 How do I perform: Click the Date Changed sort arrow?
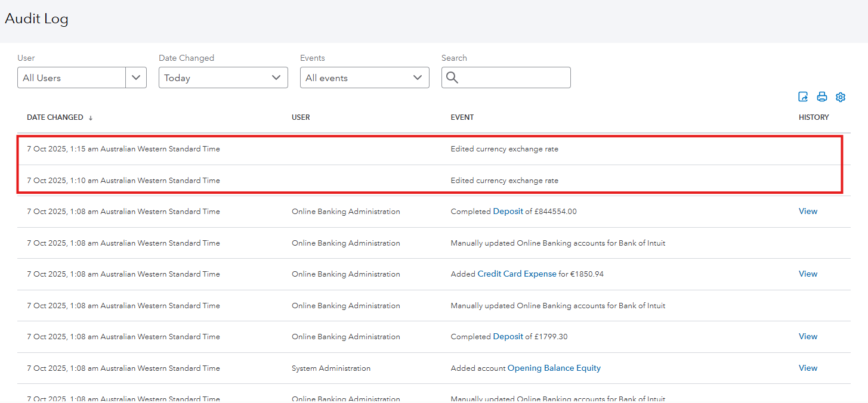tap(91, 118)
